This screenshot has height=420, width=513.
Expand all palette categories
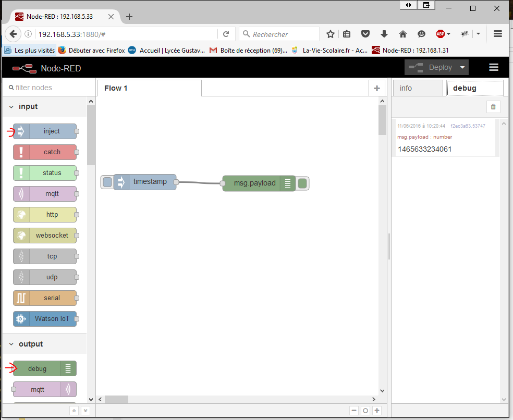pos(85,411)
